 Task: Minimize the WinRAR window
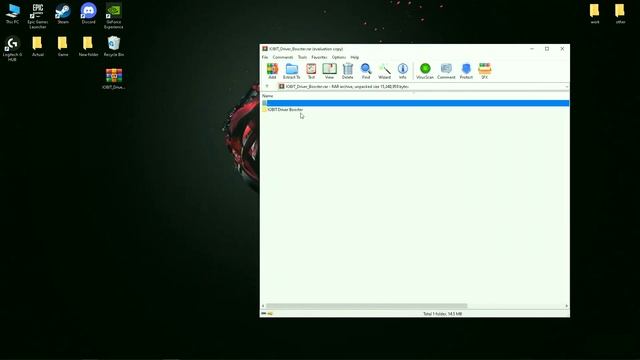coord(532,49)
